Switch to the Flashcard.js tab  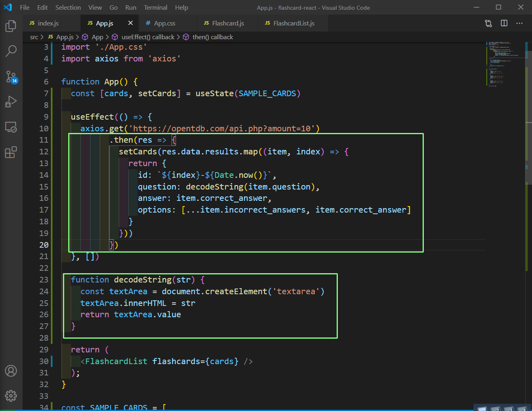pos(228,23)
